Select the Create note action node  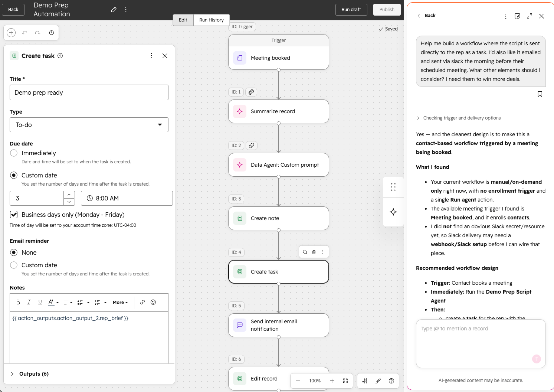279,218
